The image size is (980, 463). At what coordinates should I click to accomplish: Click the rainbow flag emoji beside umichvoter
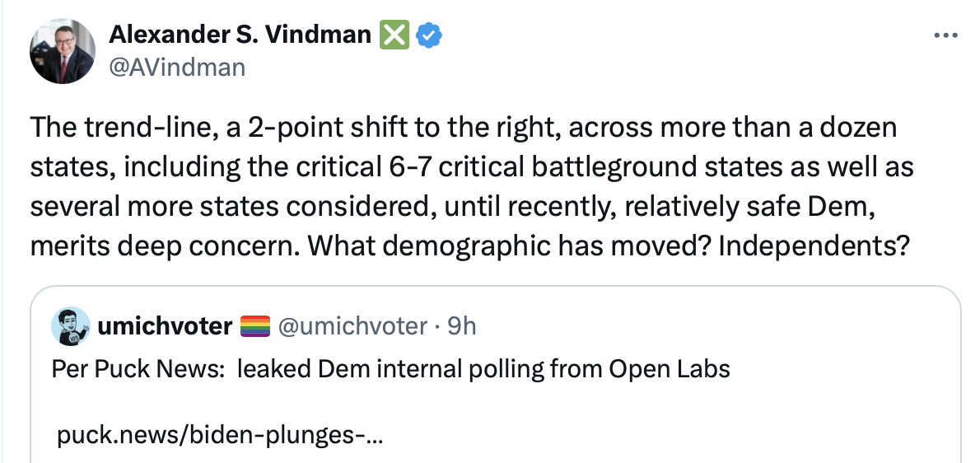[x=255, y=327]
